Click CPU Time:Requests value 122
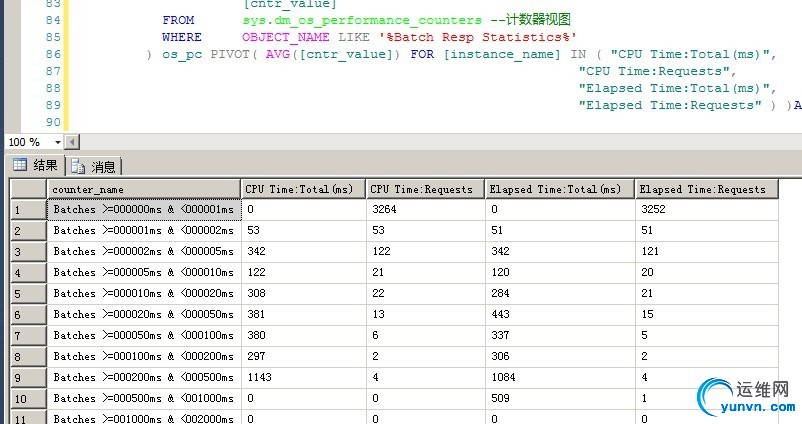Image resolution: width=802 pixels, height=424 pixels. click(426, 251)
